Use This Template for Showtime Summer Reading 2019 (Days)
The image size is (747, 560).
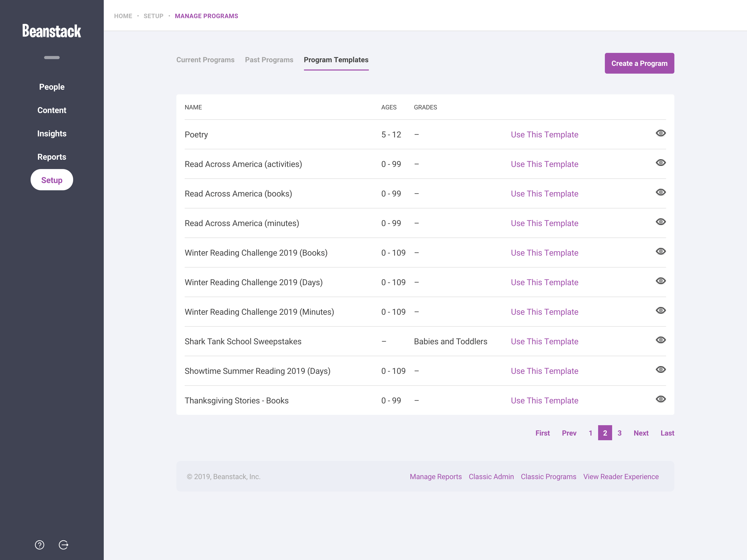[x=544, y=371]
